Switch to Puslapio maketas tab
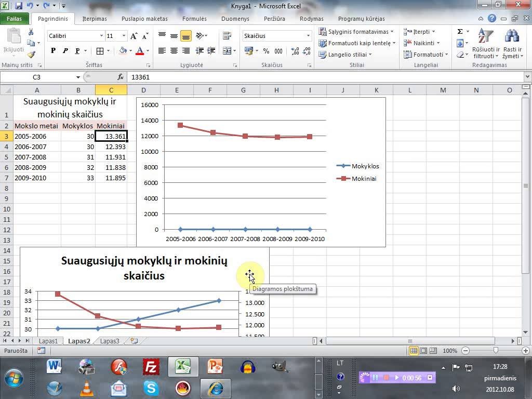This screenshot has height=399, width=532. (144, 19)
